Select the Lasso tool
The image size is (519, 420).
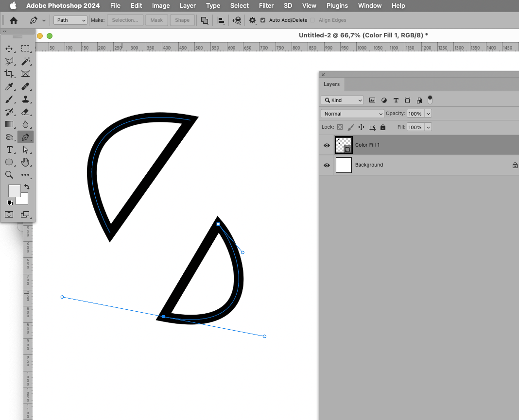[x=10, y=61]
